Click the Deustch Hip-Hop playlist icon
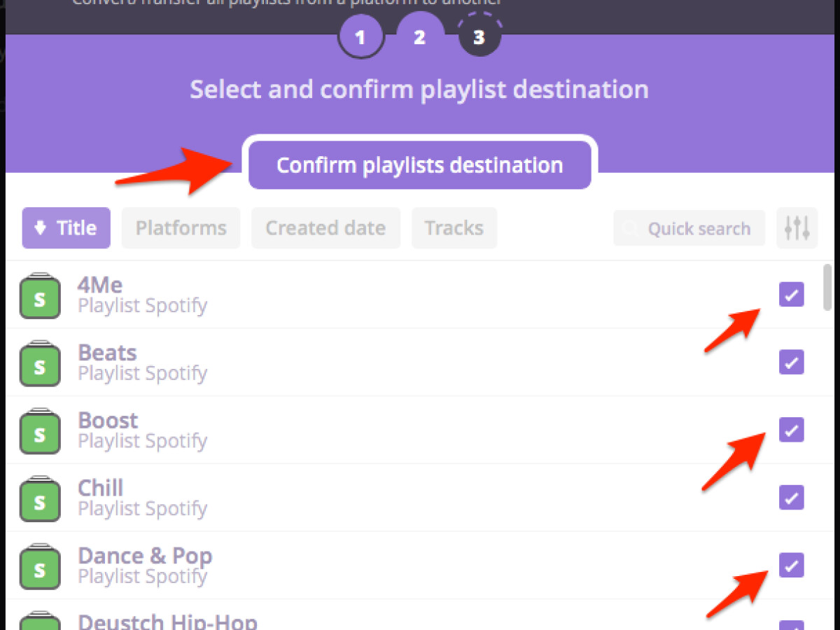The width and height of the screenshot is (840, 630). click(40, 622)
